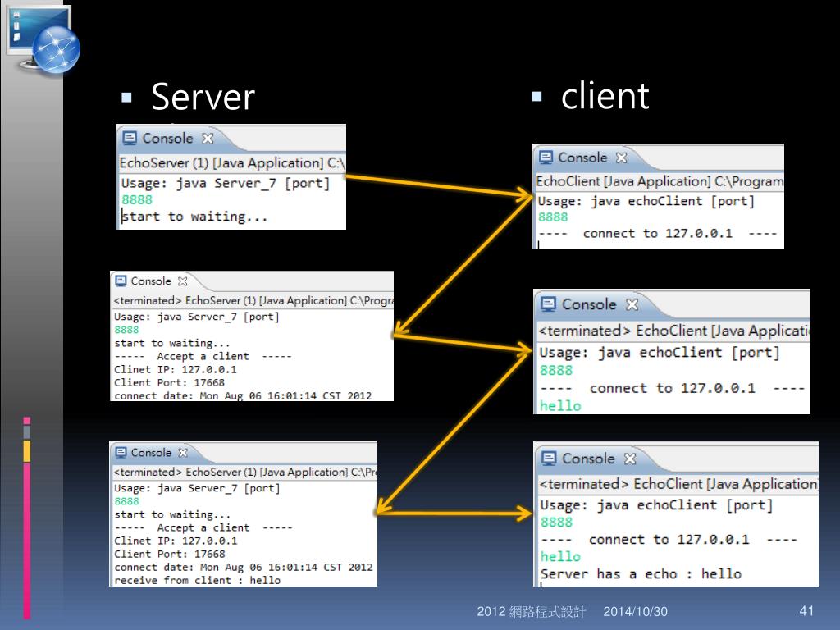Click 'Server has a echo : hello' line
Screen dimensions: 840x630
coord(641,573)
